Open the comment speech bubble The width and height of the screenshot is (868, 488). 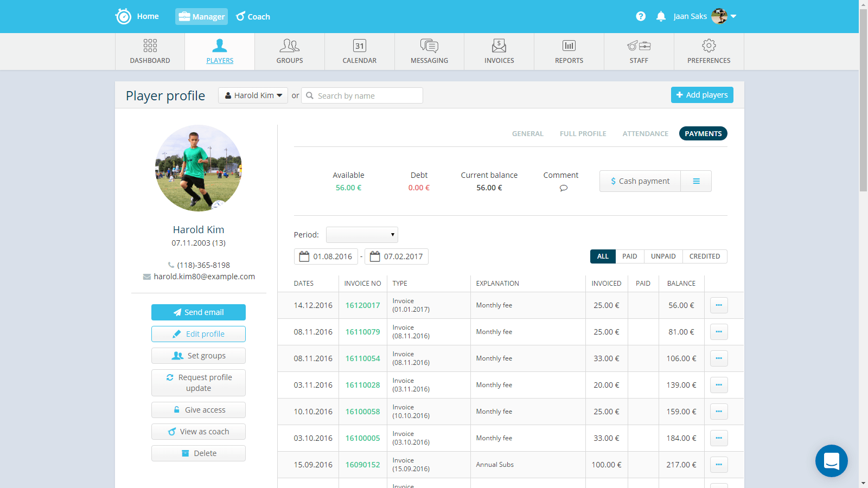point(563,188)
